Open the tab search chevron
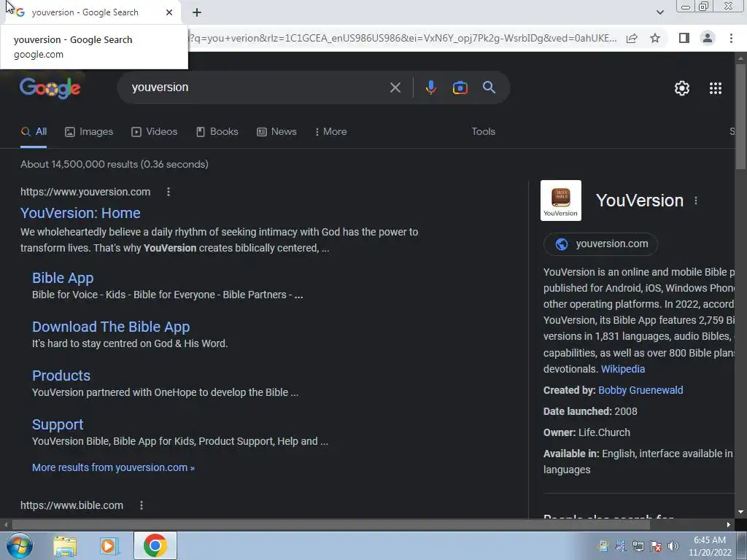The height and width of the screenshot is (560, 747). (659, 12)
